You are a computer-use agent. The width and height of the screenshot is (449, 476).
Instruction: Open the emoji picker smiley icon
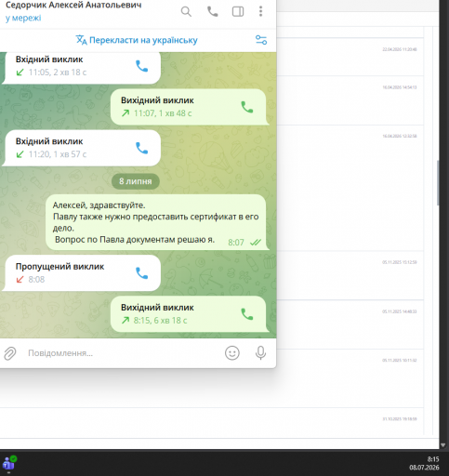coord(232,353)
